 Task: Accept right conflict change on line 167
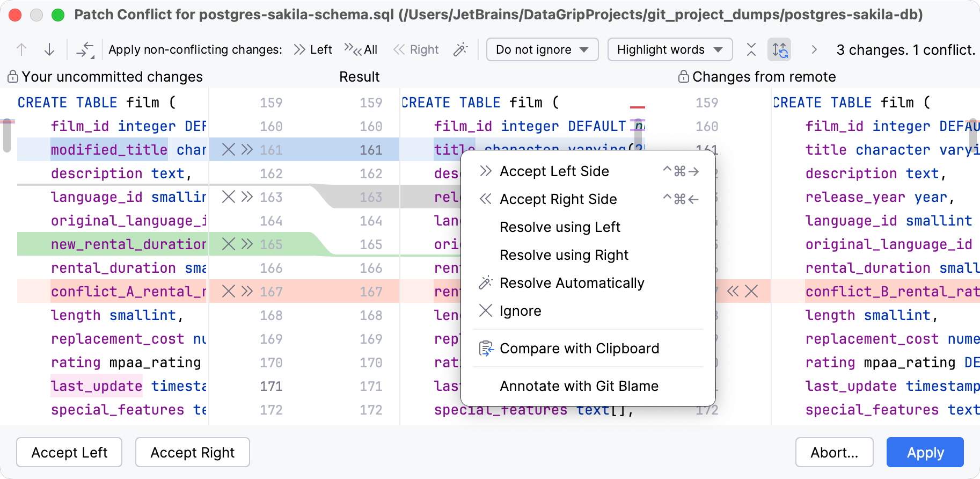(733, 292)
